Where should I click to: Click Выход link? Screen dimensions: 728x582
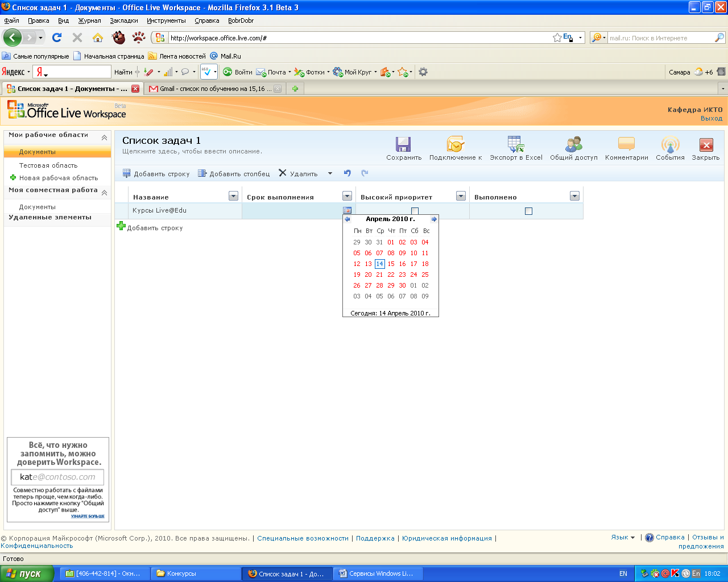click(x=712, y=118)
